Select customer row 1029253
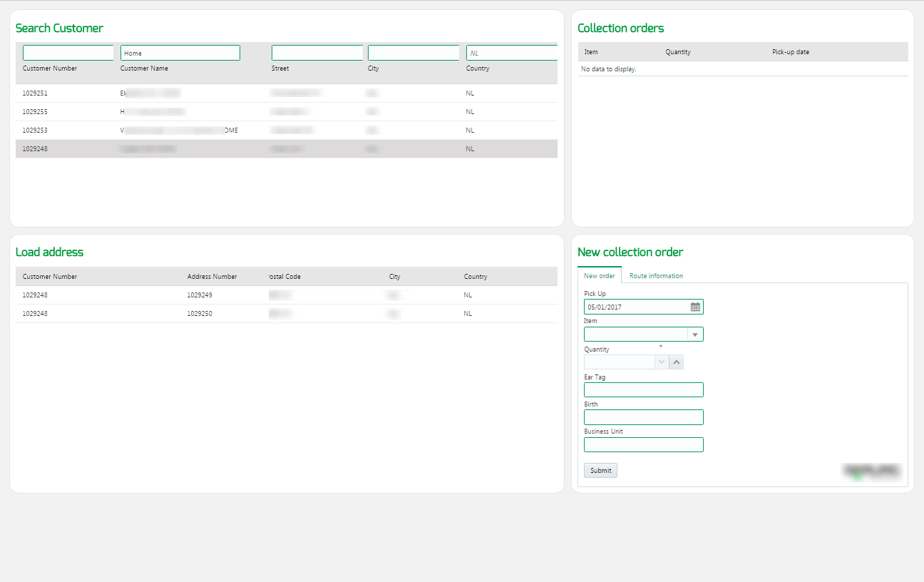Viewport: 924px width, 582px height. pyautogui.click(x=287, y=131)
